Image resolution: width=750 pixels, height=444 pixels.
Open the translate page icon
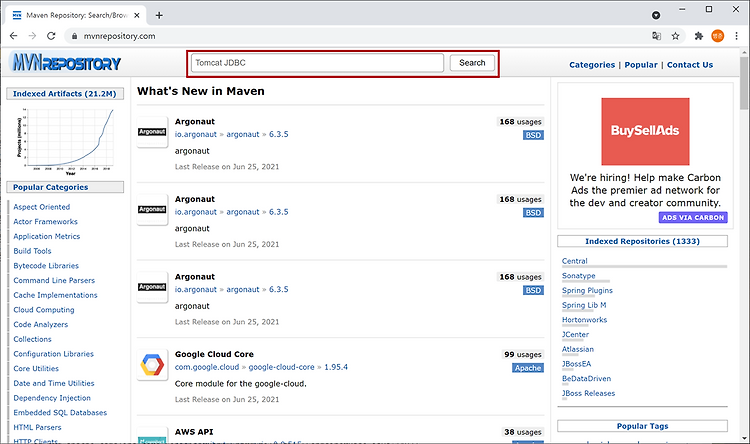(x=657, y=36)
